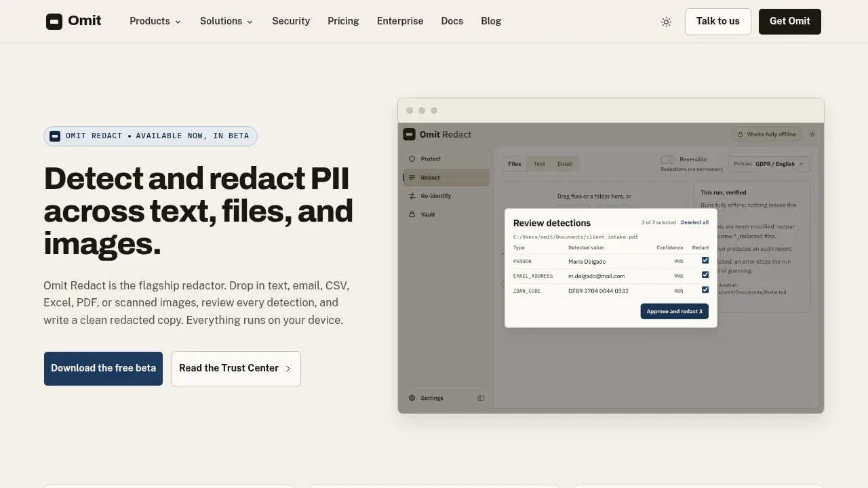
Task: Click Download the free beta button
Action: [x=103, y=369]
